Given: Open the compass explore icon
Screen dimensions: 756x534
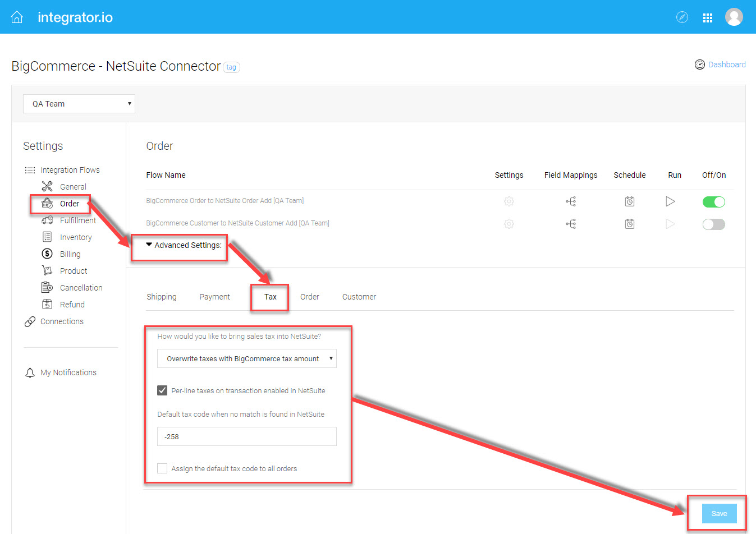Looking at the screenshot, I should tap(682, 17).
